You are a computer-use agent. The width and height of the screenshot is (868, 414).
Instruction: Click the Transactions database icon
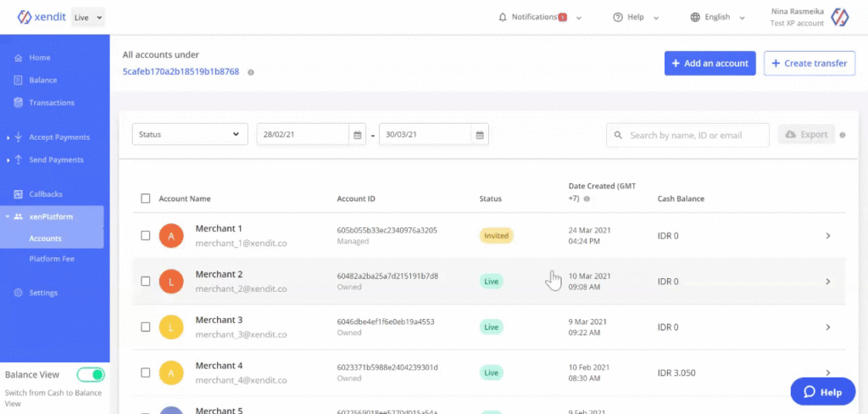tap(19, 103)
